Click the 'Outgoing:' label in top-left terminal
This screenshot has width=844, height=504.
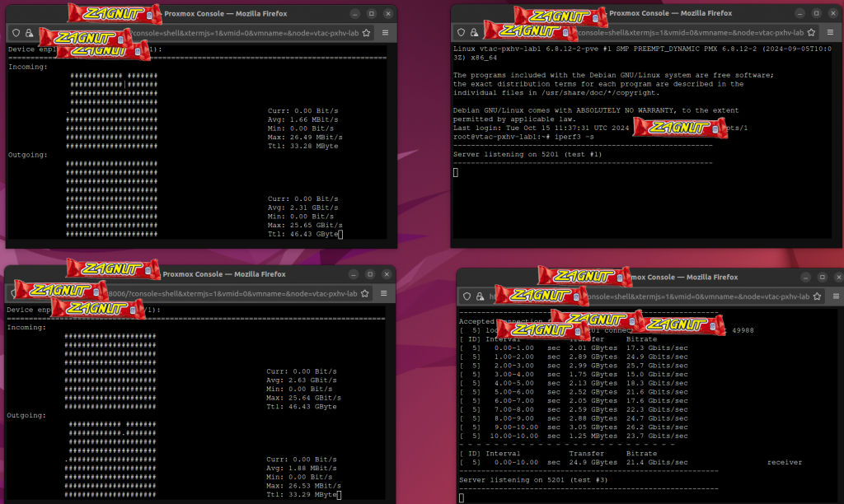[28, 155]
